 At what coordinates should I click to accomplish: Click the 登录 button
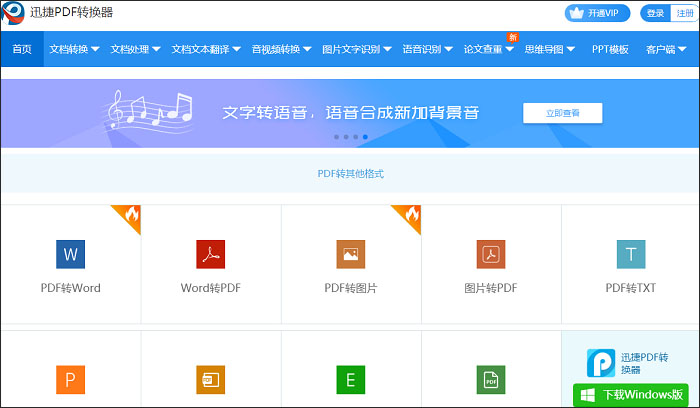pyautogui.click(x=655, y=13)
